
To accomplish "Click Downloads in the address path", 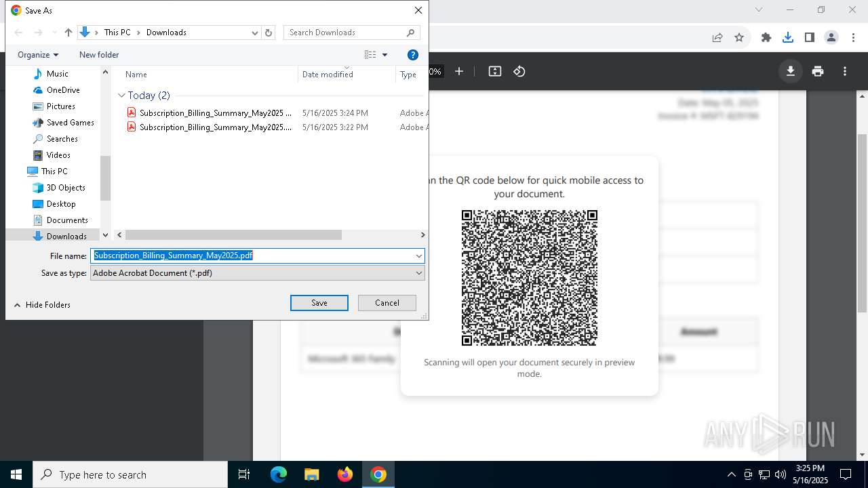I will (166, 33).
